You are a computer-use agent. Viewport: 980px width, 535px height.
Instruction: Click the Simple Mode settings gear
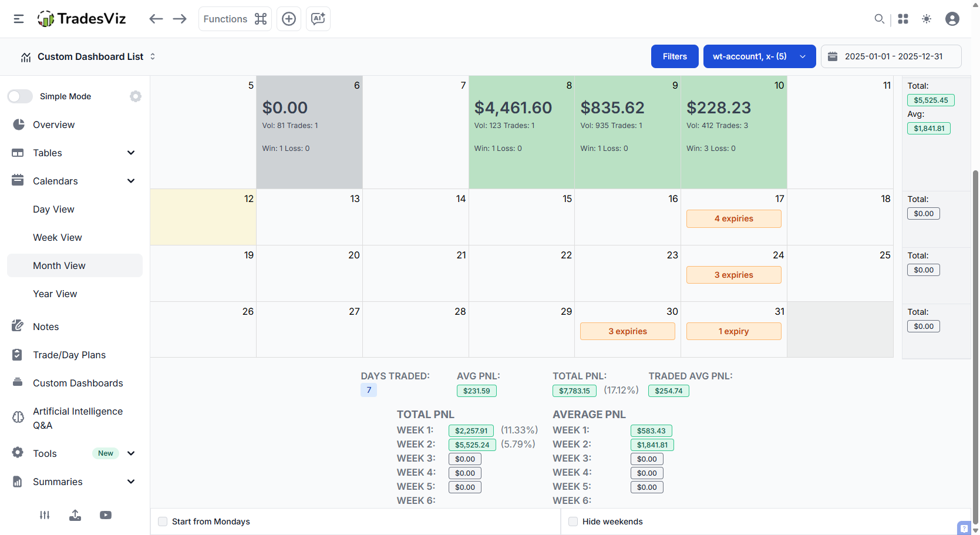coord(136,96)
